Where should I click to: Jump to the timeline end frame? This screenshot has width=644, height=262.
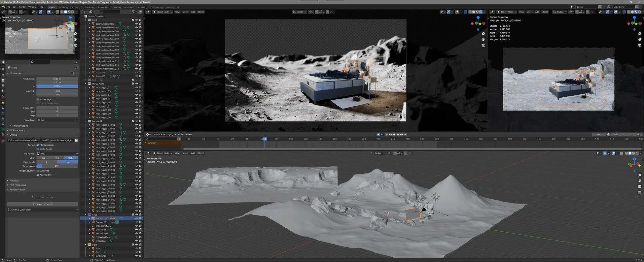(x=405, y=135)
